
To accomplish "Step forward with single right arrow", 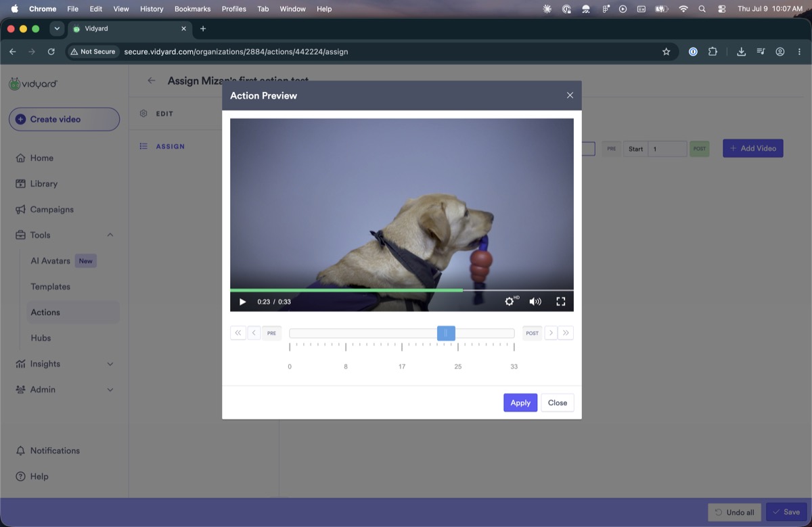I will click(551, 333).
